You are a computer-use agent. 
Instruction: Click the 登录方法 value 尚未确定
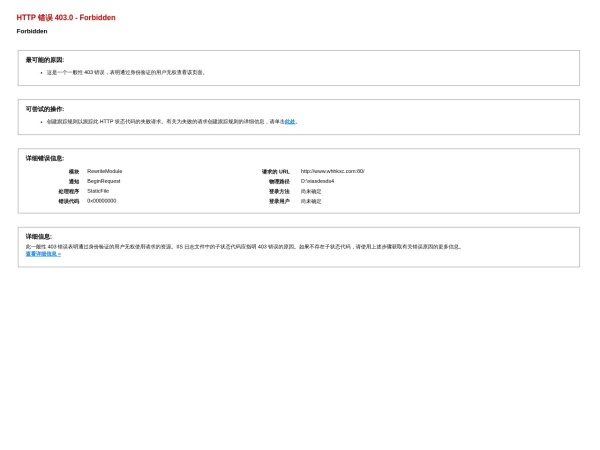[x=311, y=191]
